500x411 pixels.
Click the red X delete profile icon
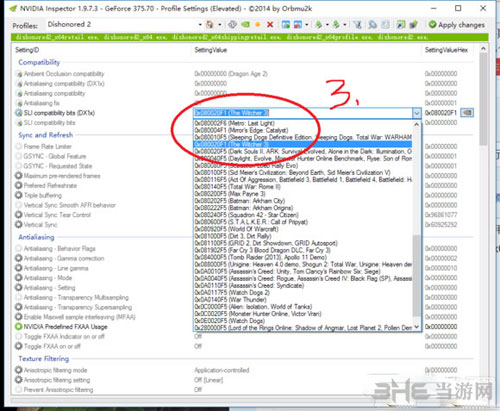coord(270,25)
